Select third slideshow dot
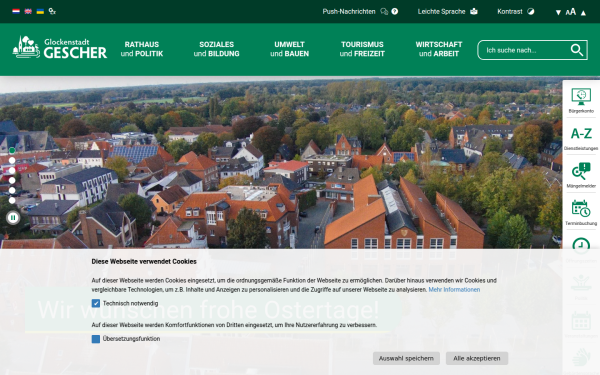Image resolution: width=600 pixels, height=375 pixels. (x=12, y=170)
